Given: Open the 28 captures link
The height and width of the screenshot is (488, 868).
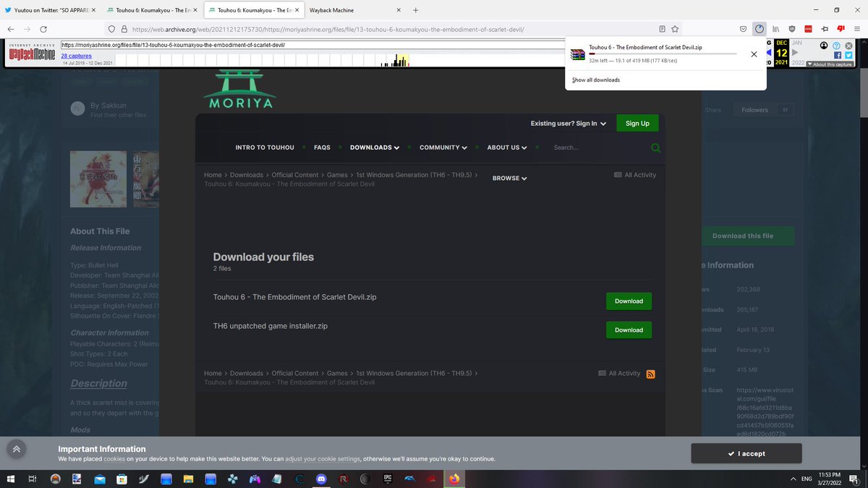Looking at the screenshot, I should [x=76, y=56].
